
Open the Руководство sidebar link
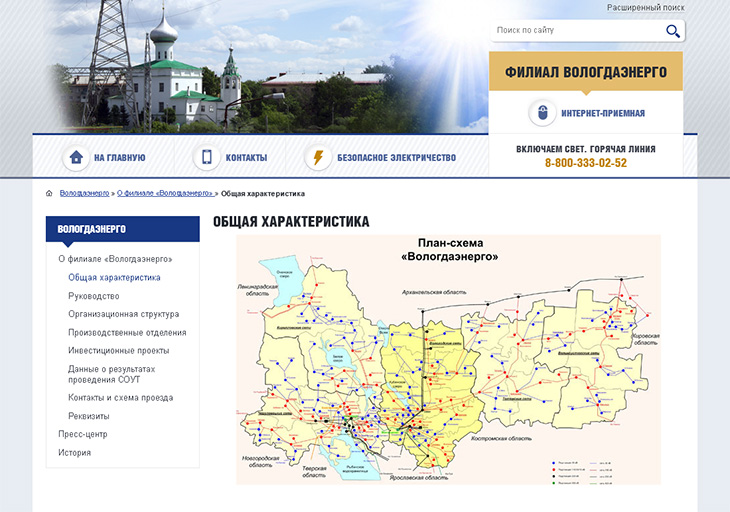point(94,296)
